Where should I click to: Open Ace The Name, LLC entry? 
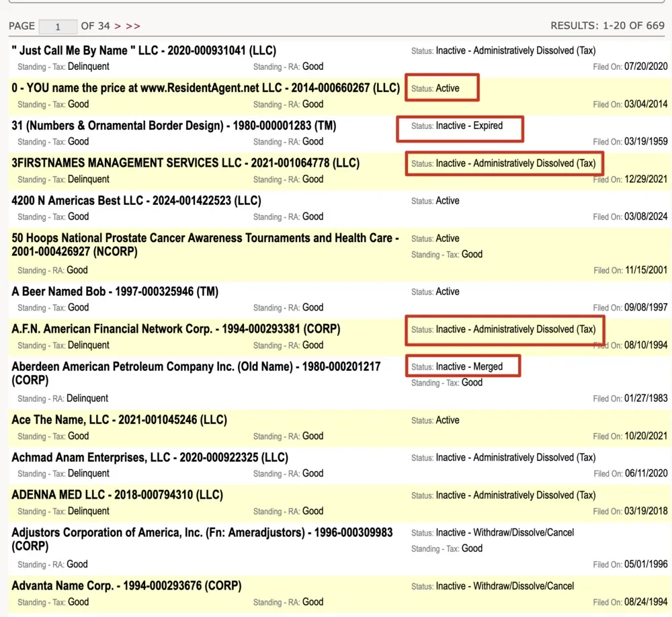[120, 420]
